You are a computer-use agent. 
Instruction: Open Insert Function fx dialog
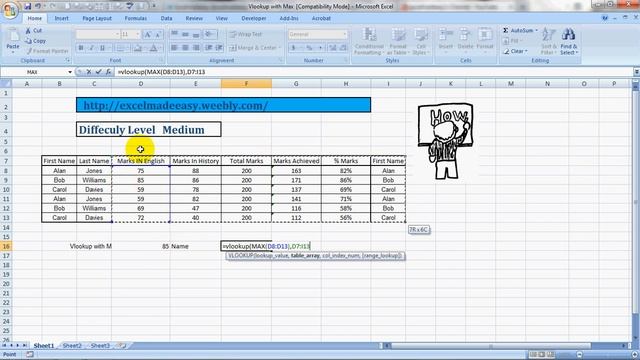coord(108,72)
